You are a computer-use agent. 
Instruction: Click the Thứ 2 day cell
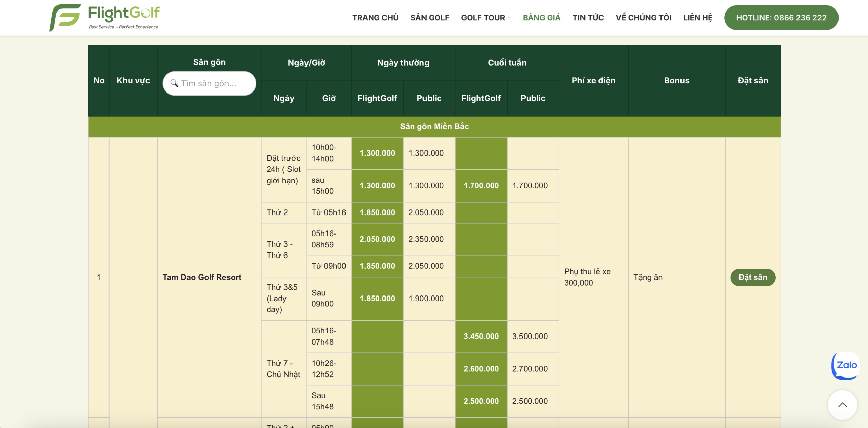point(284,212)
